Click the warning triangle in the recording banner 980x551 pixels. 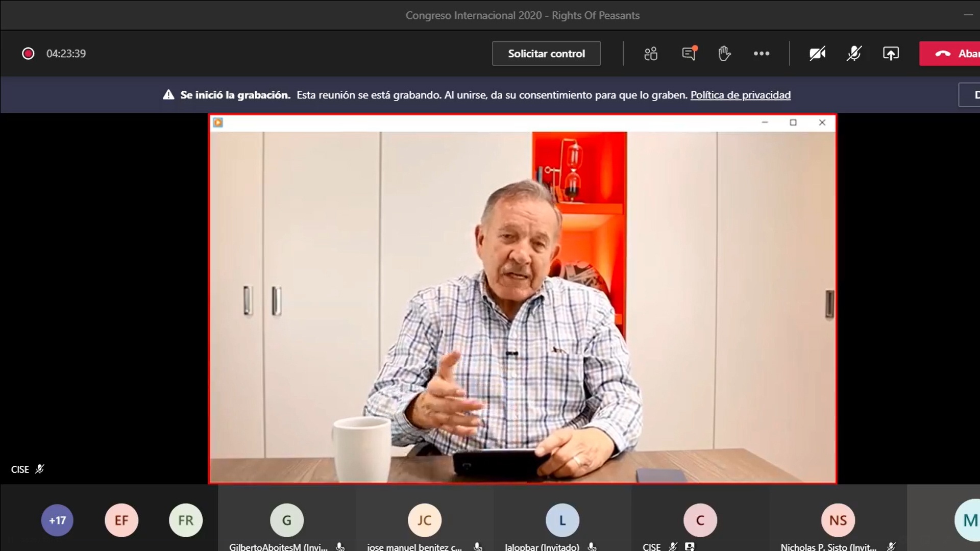168,95
